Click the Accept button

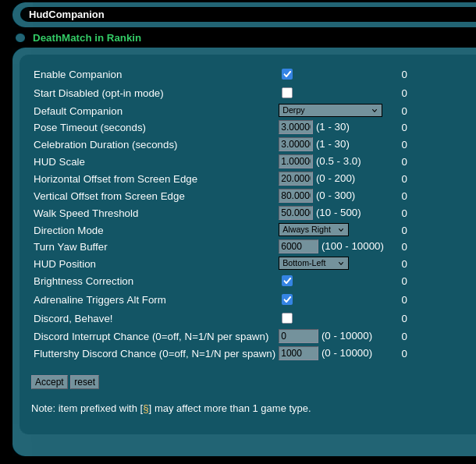pyautogui.click(x=49, y=382)
